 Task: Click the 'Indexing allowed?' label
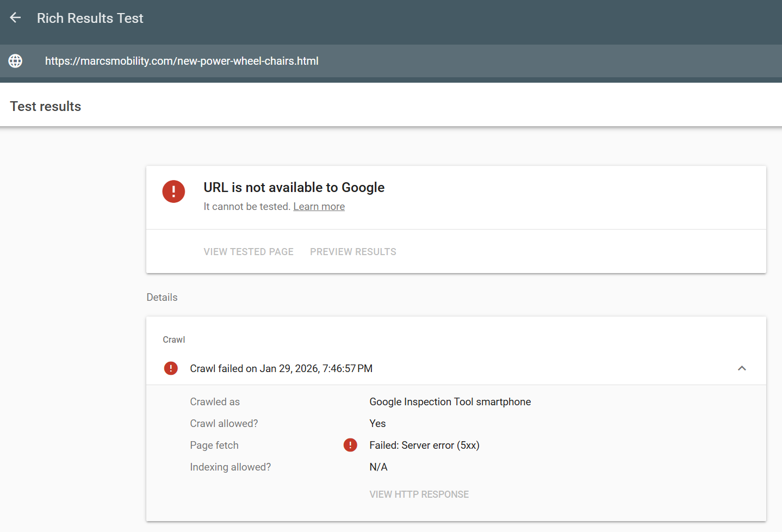pos(230,467)
